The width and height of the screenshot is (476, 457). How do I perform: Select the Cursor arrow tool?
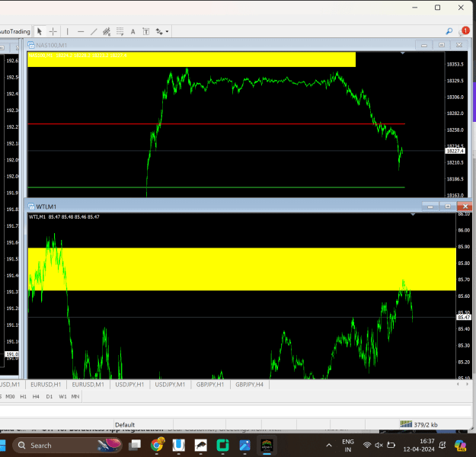[40, 31]
